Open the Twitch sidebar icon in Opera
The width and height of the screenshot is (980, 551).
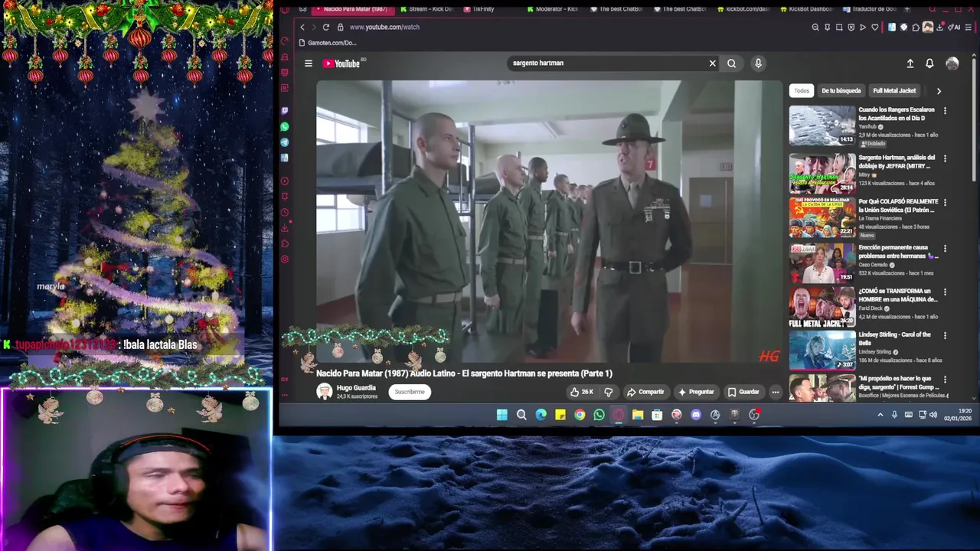pyautogui.click(x=285, y=111)
